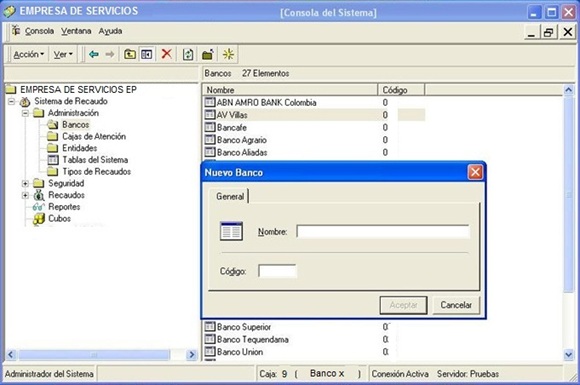Screen dimensions: 580x385
Task: Click the Tablas del Sistema table icon
Action: click(53, 160)
